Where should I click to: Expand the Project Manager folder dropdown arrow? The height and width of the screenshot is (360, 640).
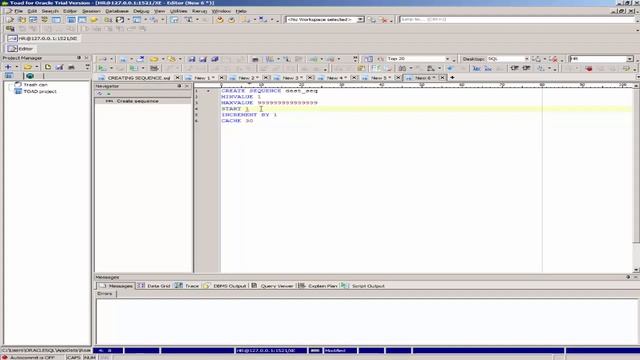37,67
